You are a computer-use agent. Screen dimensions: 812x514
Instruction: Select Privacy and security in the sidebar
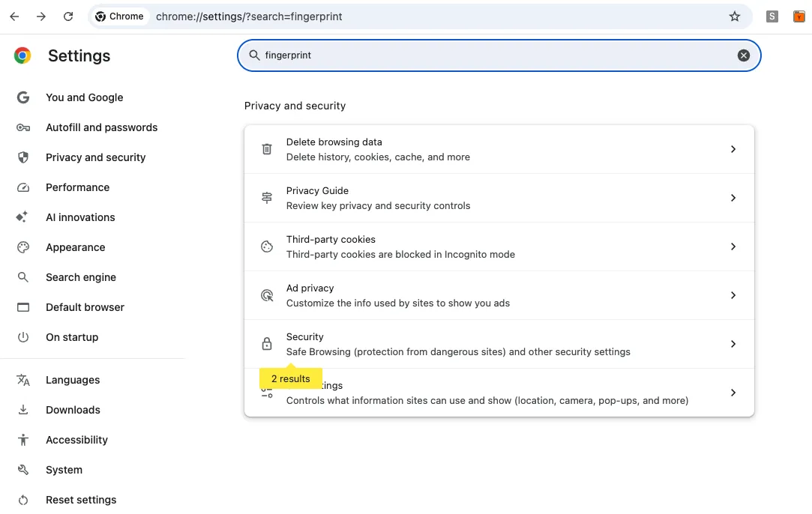[95, 157]
